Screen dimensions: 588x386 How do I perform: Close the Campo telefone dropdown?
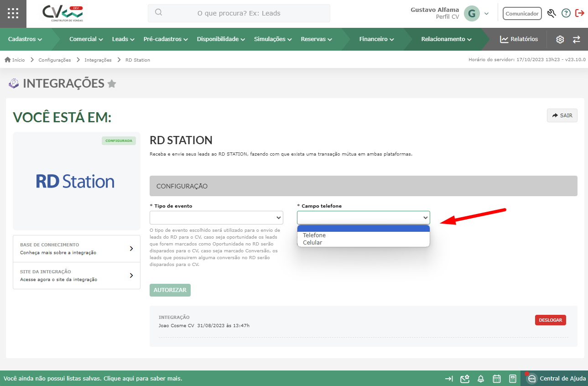(x=364, y=218)
